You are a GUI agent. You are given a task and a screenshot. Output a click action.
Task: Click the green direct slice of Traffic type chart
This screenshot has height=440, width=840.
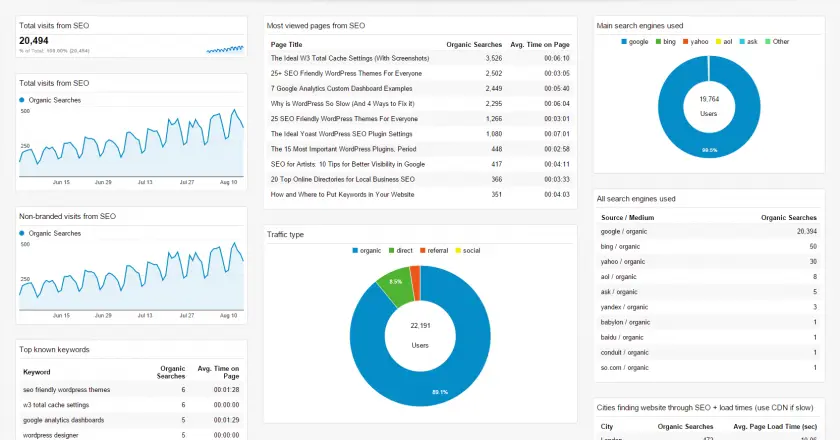pyautogui.click(x=395, y=284)
